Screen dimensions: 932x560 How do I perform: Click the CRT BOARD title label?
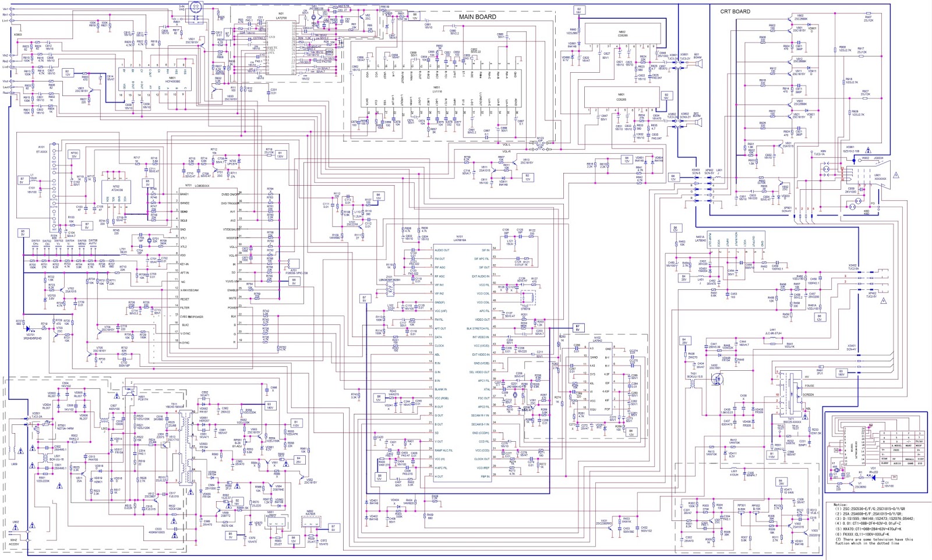point(735,11)
